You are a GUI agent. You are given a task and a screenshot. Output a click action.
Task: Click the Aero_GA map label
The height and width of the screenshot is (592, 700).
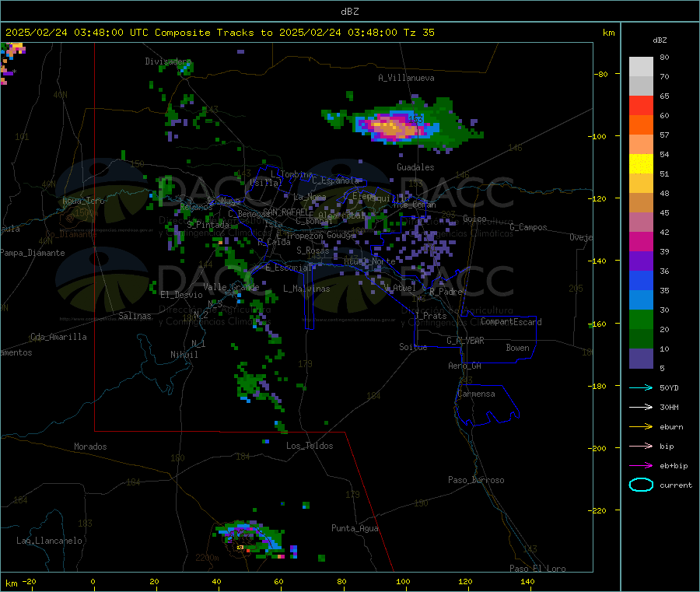point(465,366)
